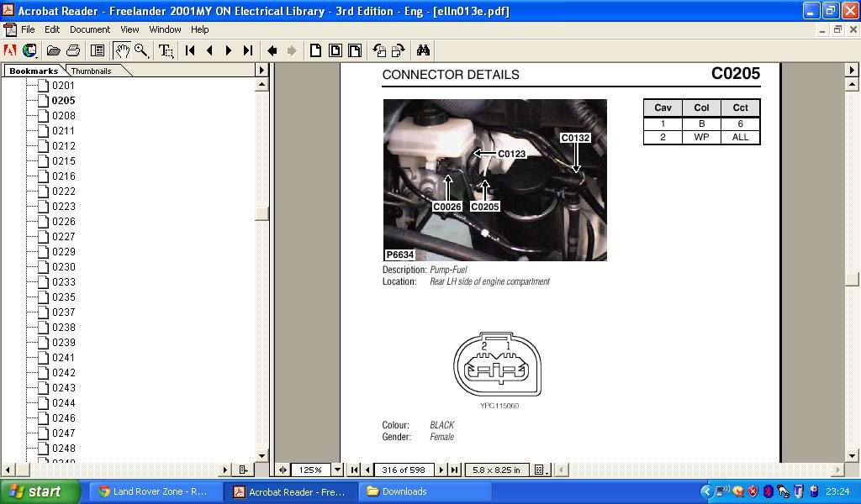Click the Windows start button
The width and height of the screenshot is (861, 504).
40,491
